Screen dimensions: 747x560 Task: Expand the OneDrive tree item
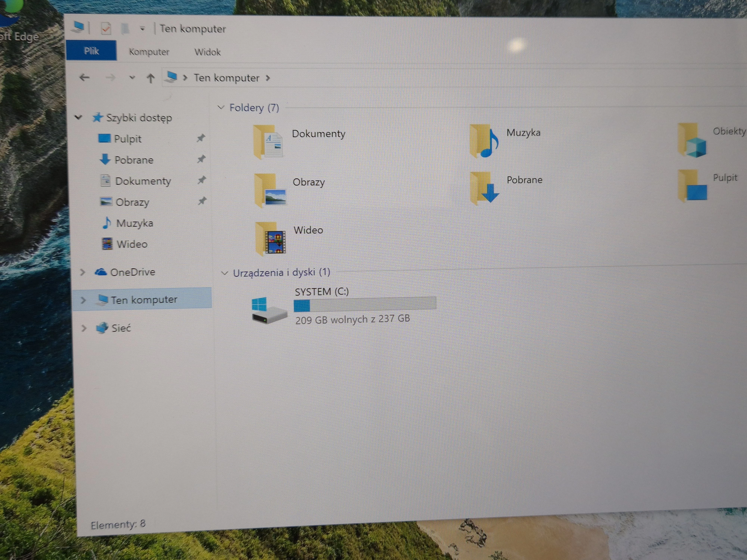click(x=83, y=272)
